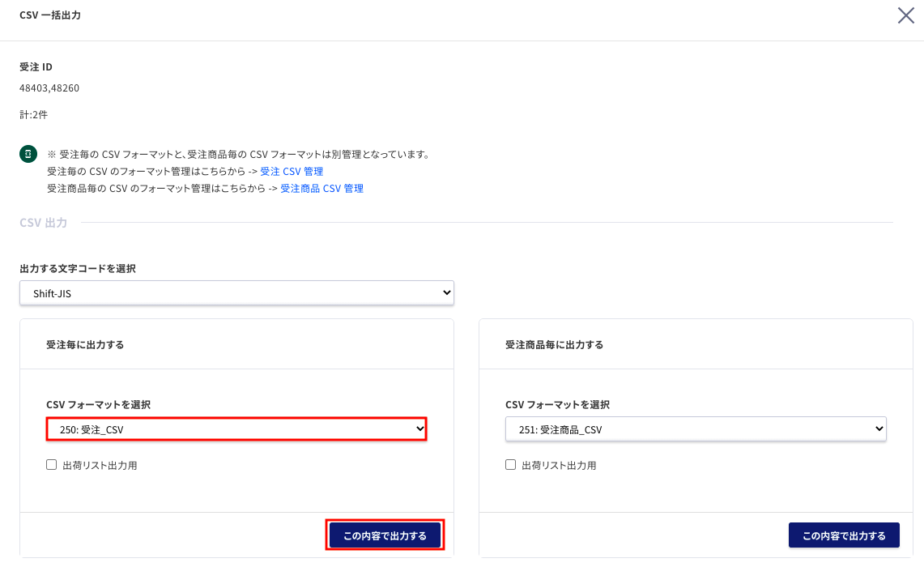Open the 250: 受注_CSV format dropdown
Screen dimensions: 924x567
[x=236, y=429]
